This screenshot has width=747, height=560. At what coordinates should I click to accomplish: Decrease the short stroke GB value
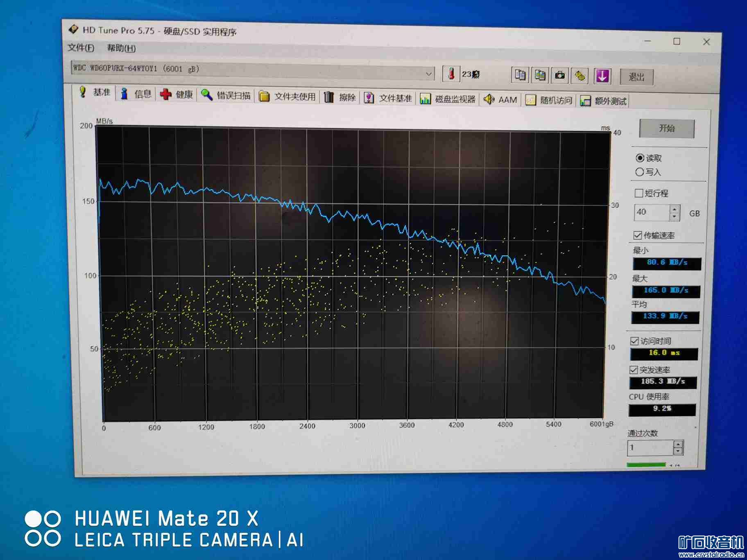coord(675,216)
